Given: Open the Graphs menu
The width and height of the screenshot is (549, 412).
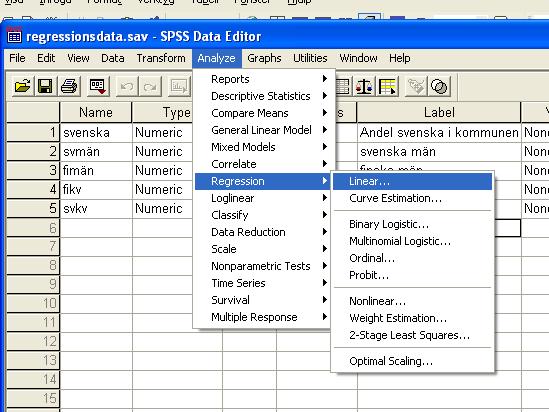Looking at the screenshot, I should pos(264,58).
